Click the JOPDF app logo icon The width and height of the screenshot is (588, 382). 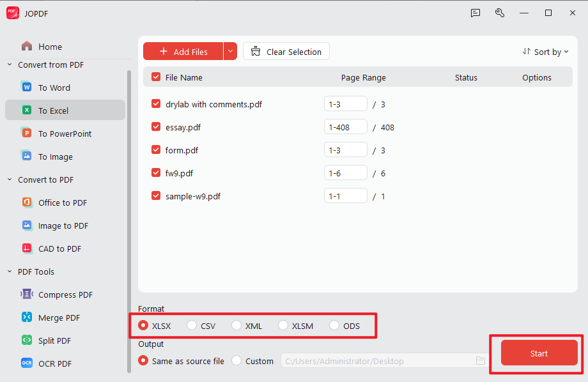click(13, 13)
